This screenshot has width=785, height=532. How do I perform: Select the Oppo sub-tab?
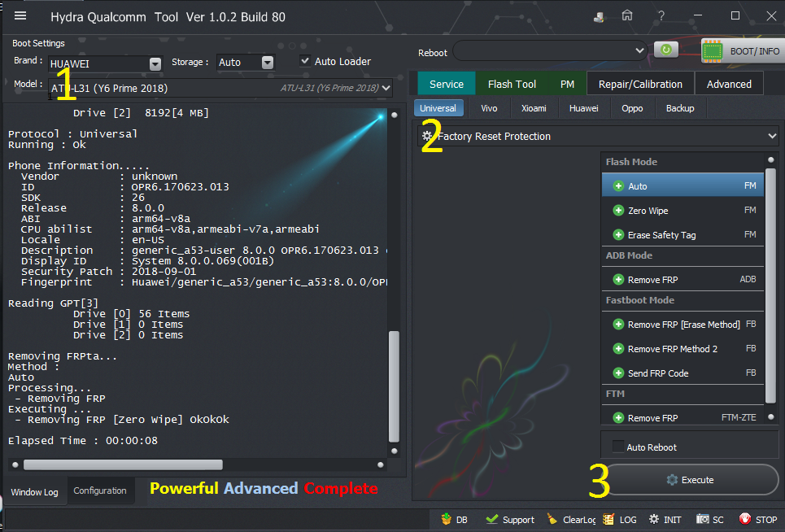[x=632, y=108]
